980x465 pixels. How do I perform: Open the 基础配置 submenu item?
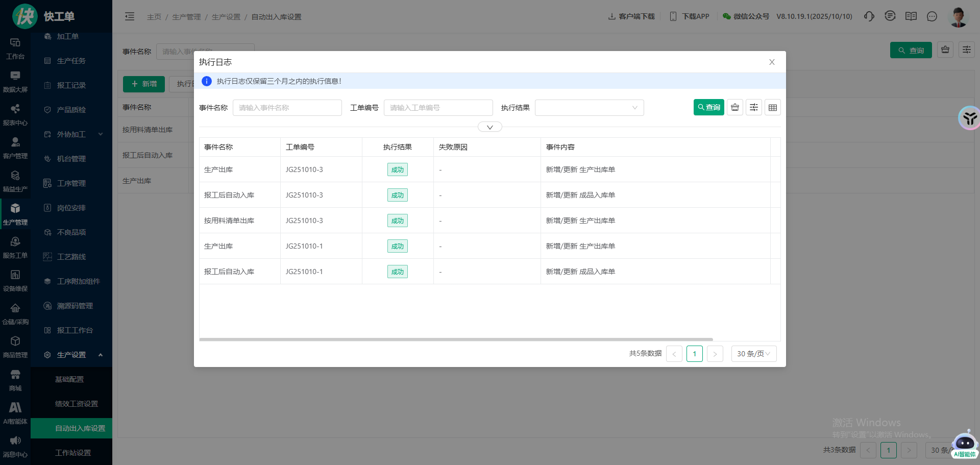69,379
